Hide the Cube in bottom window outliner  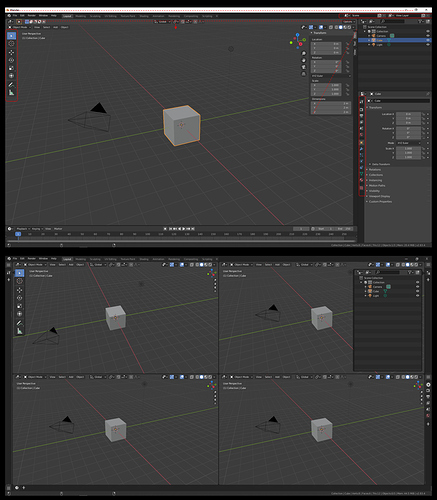[417, 291]
